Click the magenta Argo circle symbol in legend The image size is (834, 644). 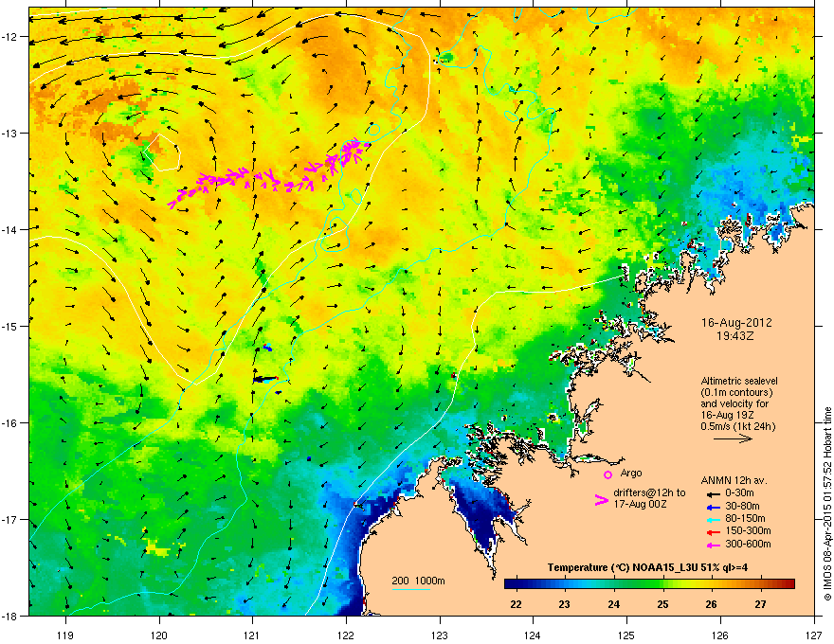point(607,474)
